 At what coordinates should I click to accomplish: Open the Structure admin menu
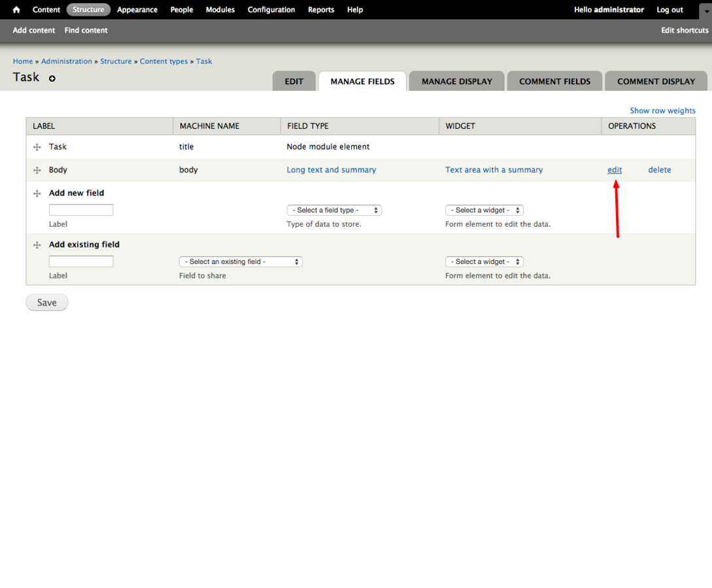[88, 10]
